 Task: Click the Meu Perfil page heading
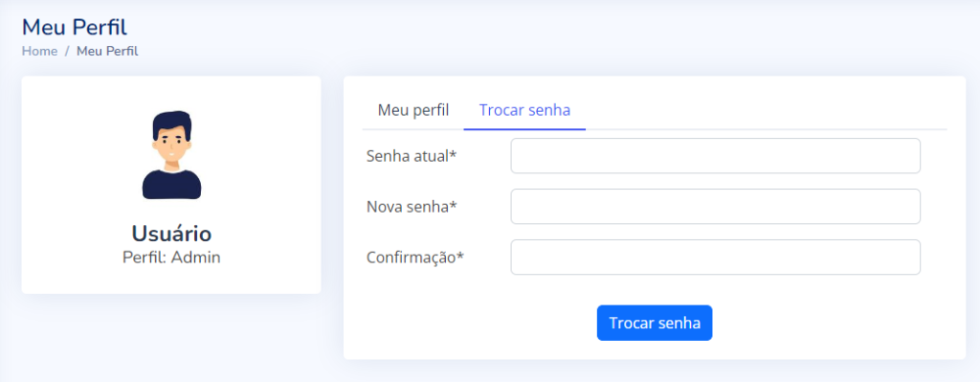point(75,27)
